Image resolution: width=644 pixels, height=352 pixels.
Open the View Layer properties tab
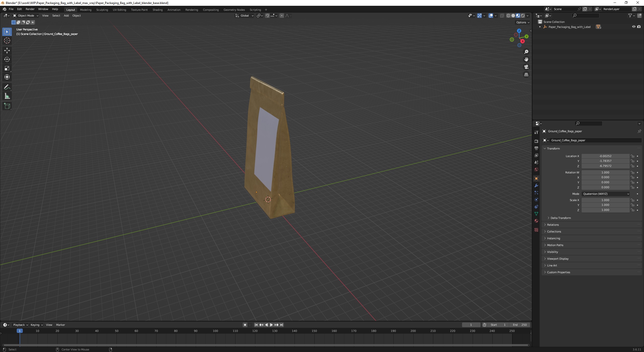click(x=536, y=155)
